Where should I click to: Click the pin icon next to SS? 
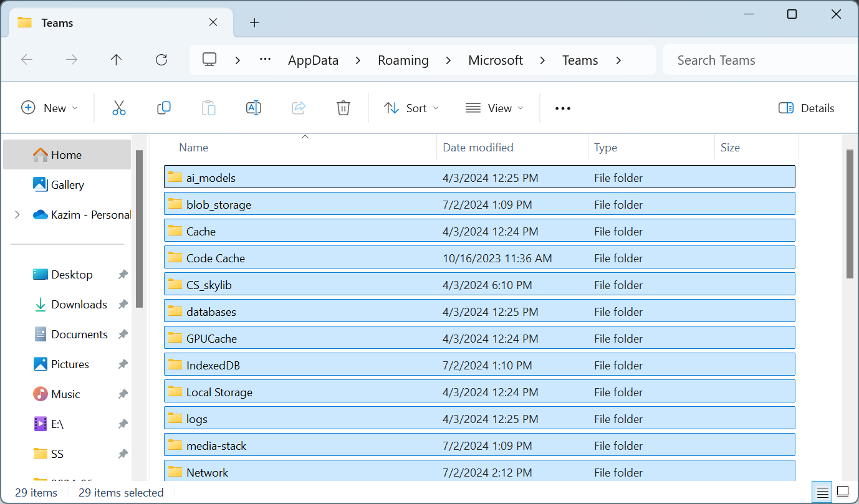point(123,454)
